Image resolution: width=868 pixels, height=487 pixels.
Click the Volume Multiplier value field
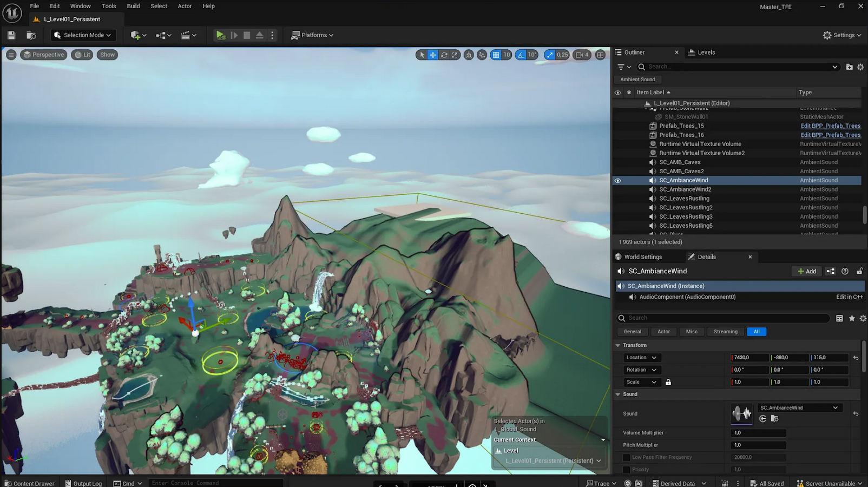pyautogui.click(x=758, y=433)
